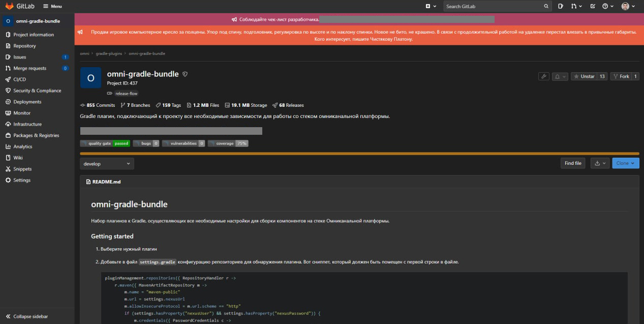
Task: Click the fork count 1
Action: [635, 76]
